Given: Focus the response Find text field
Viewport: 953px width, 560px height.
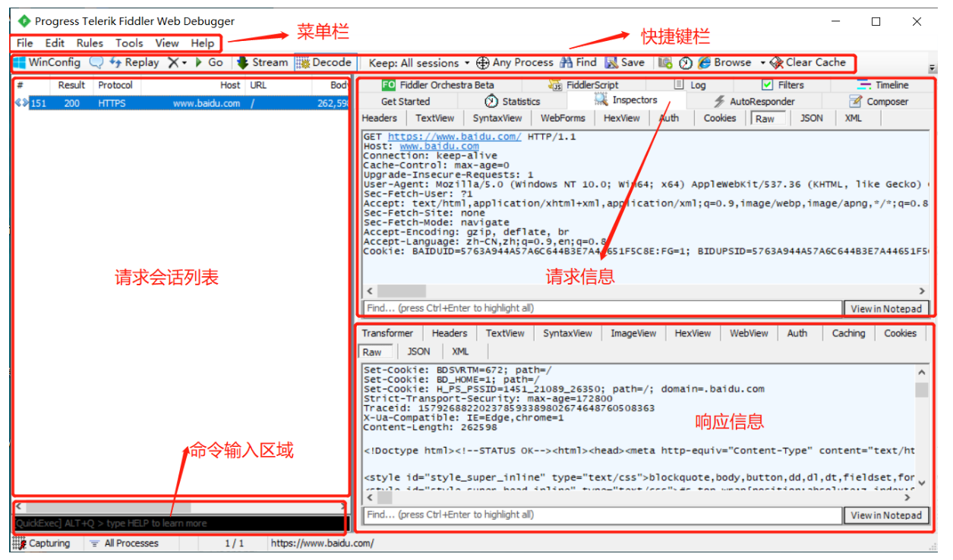Looking at the screenshot, I should (603, 514).
